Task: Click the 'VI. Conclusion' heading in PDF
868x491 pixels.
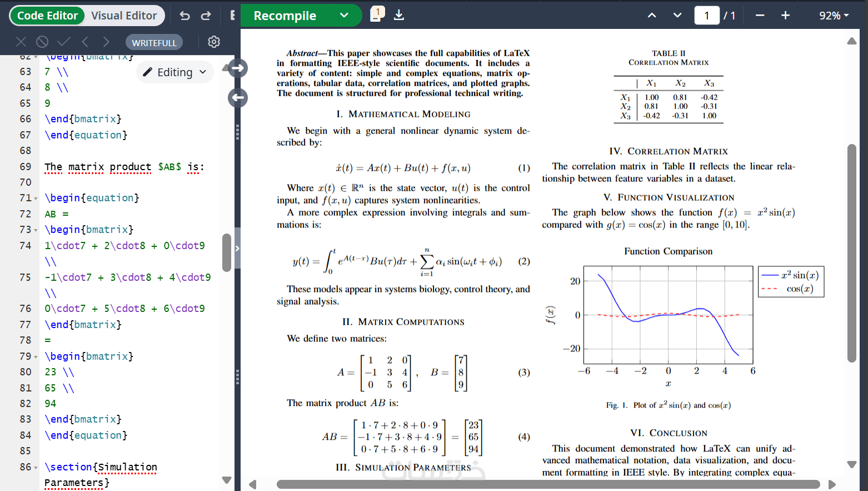Action: click(x=669, y=433)
